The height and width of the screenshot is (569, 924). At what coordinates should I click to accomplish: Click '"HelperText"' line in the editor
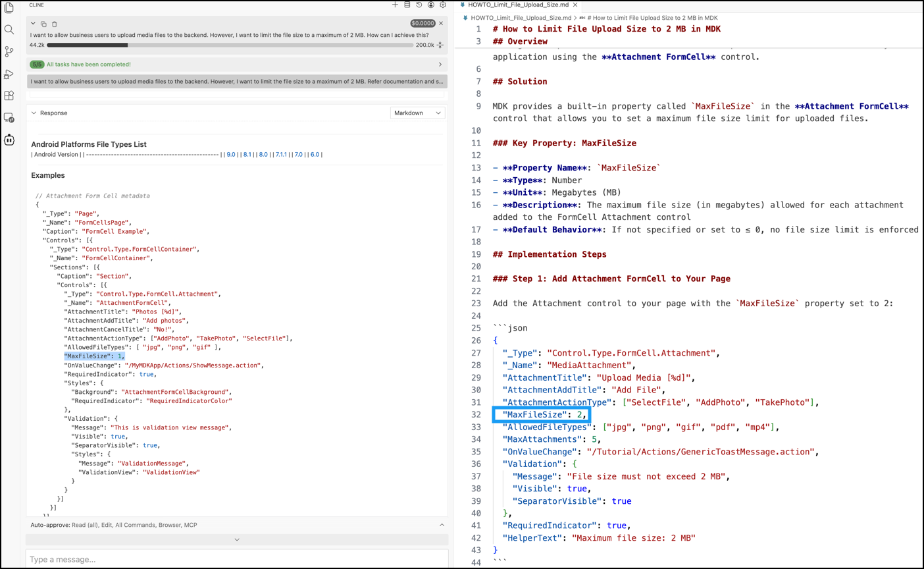click(x=599, y=538)
